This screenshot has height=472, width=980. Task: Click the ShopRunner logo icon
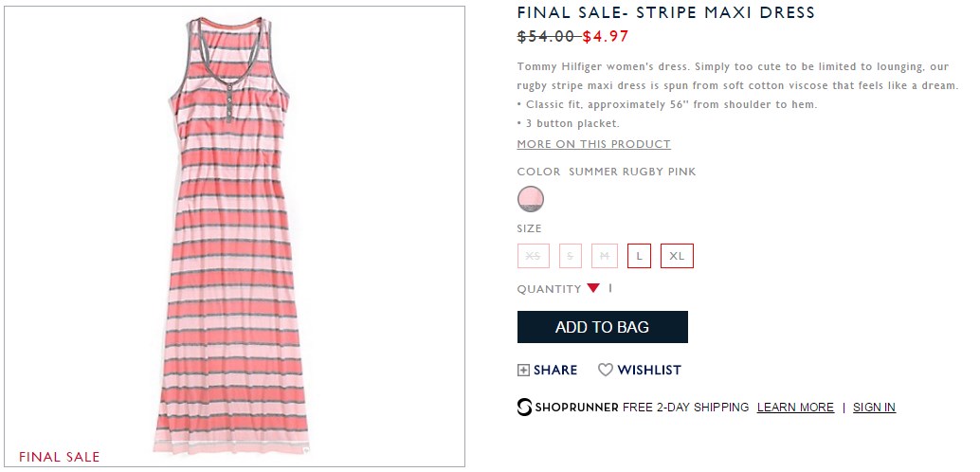pos(524,407)
